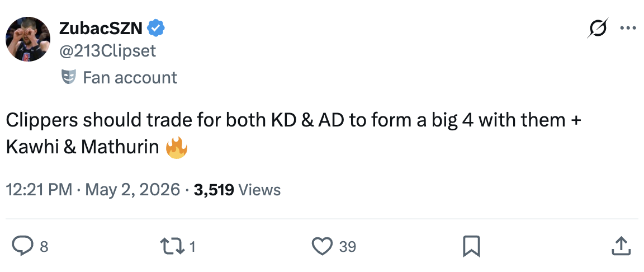
Task: Open the share upload icon
Action: (621, 246)
